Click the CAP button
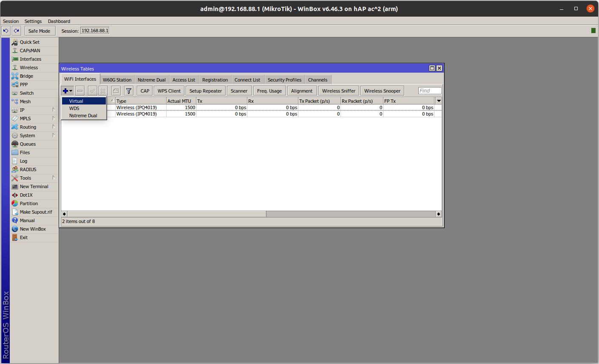 [145, 91]
